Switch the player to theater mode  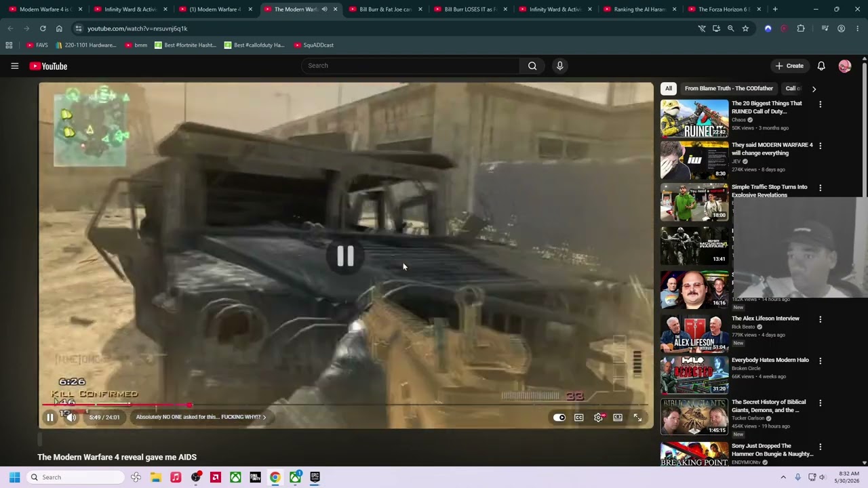click(618, 418)
